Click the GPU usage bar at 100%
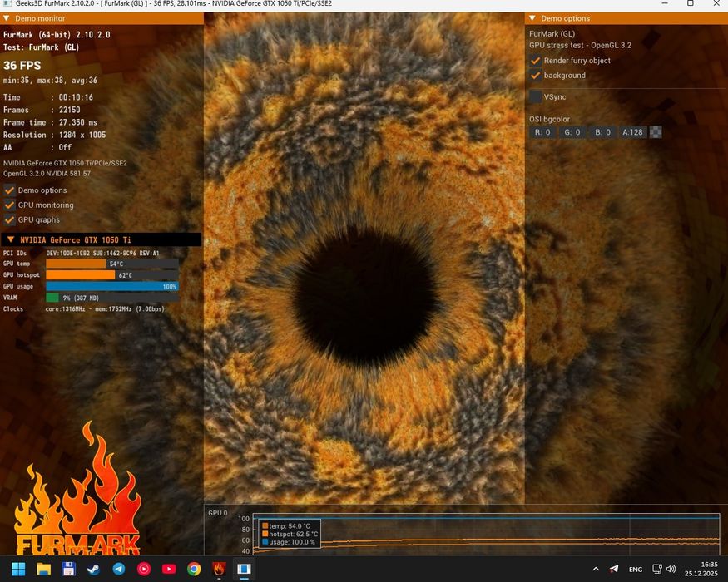 (x=111, y=286)
